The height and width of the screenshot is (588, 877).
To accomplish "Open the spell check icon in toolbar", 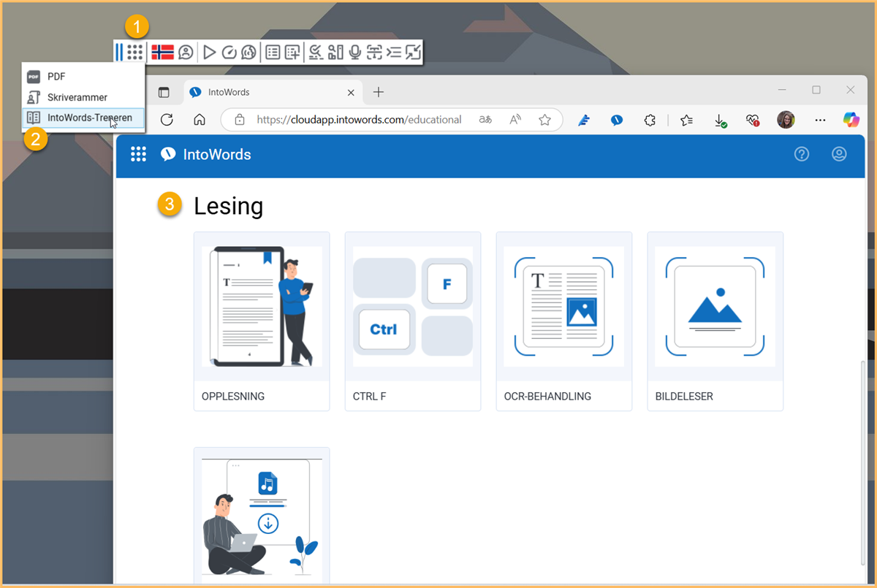I will click(x=316, y=52).
